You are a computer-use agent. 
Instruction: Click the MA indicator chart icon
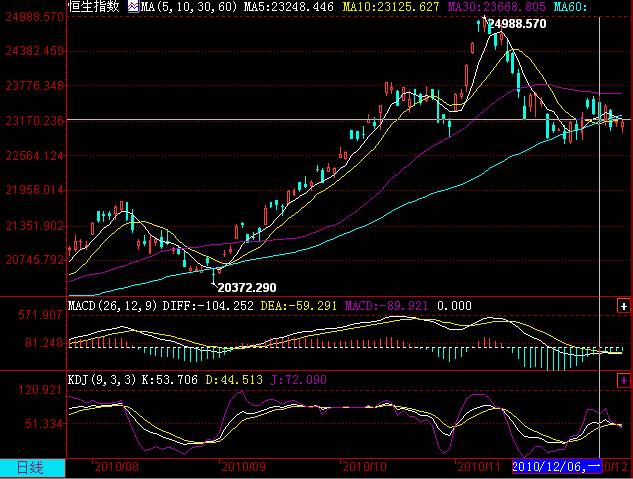pyautogui.click(x=133, y=6)
